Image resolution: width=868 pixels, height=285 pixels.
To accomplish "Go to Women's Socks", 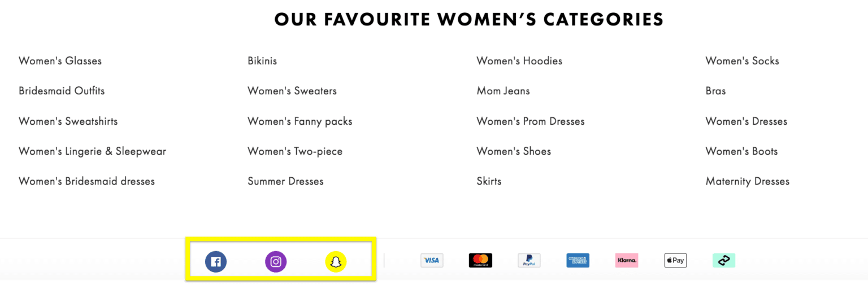I will (742, 61).
